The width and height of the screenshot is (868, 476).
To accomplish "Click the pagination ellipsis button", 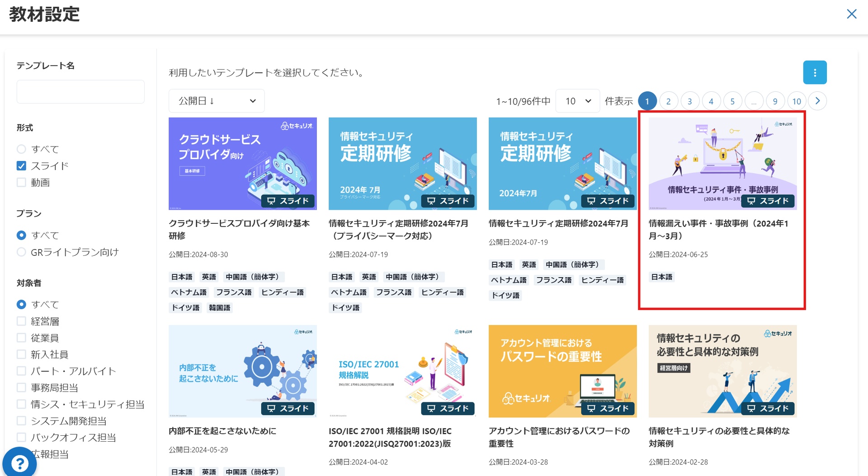I will [754, 101].
